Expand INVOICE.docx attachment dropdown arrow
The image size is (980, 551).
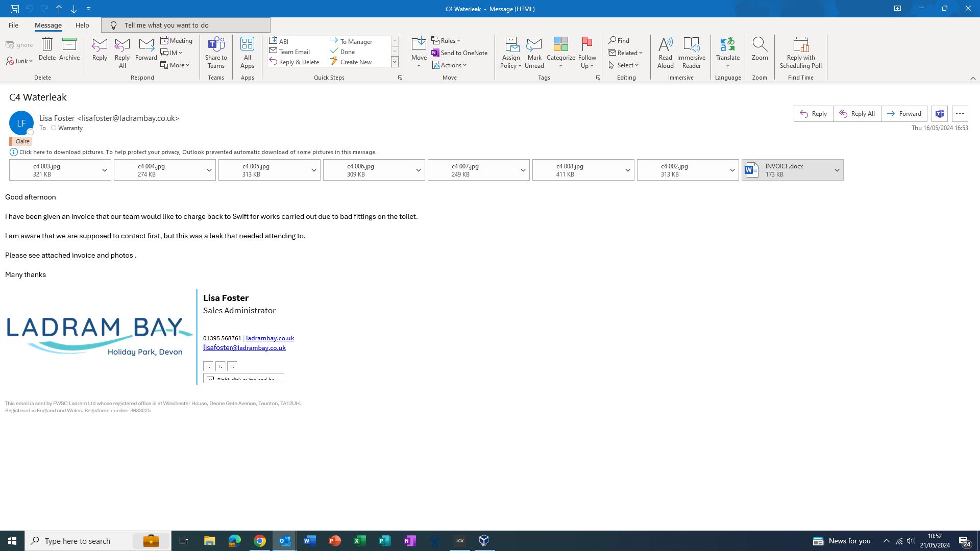click(x=837, y=170)
